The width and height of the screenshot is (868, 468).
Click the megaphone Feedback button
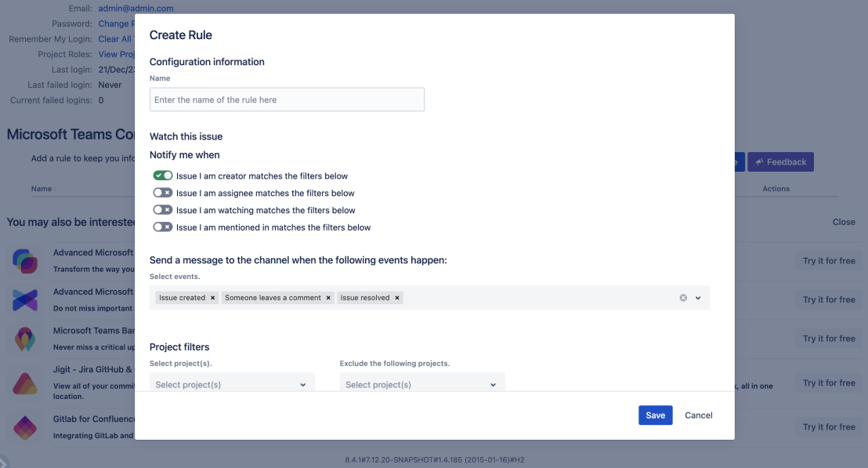780,162
